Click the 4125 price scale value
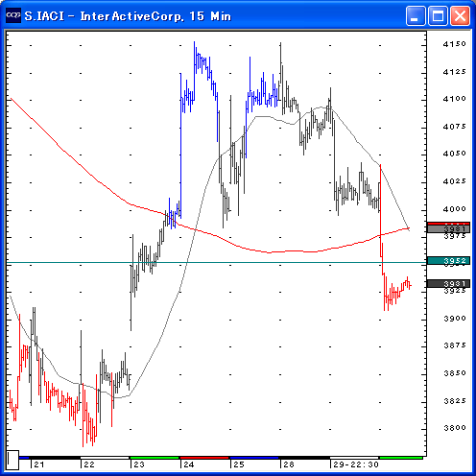The image size is (476, 476). pyautogui.click(x=454, y=72)
